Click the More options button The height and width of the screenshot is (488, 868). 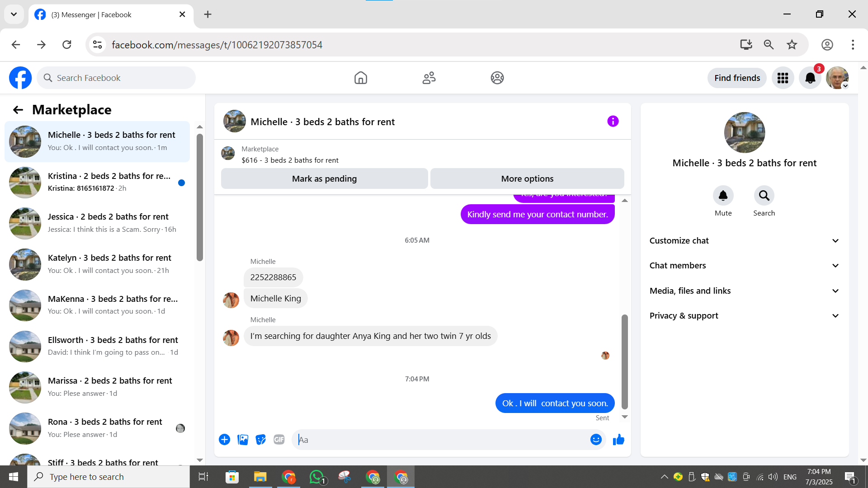(x=527, y=179)
